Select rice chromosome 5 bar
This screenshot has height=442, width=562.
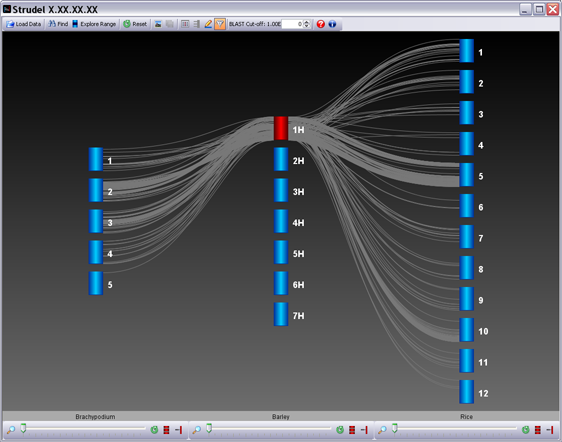tap(467, 175)
